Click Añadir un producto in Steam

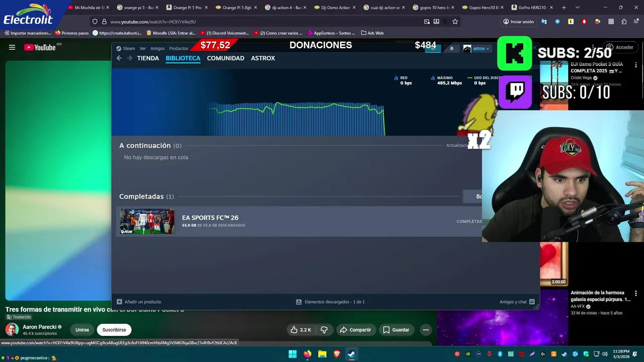pyautogui.click(x=139, y=302)
